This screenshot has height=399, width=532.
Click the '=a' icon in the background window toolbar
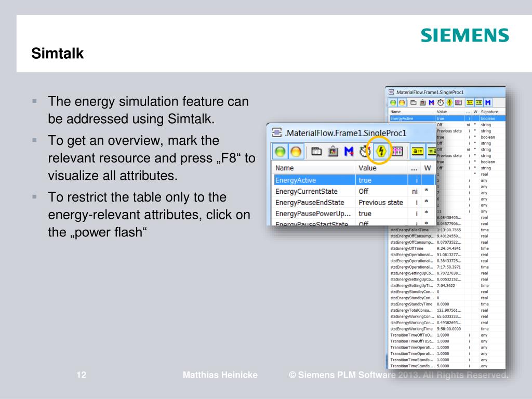[478, 102]
